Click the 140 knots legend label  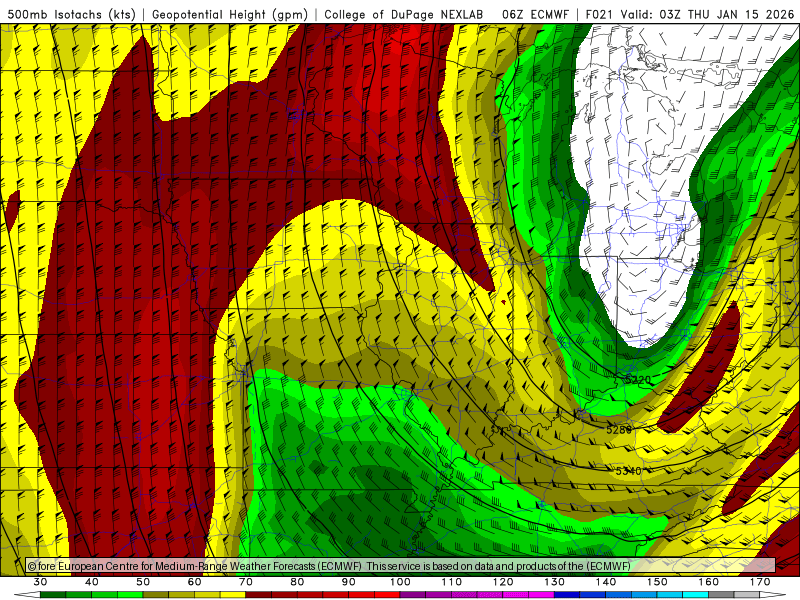[606, 582]
